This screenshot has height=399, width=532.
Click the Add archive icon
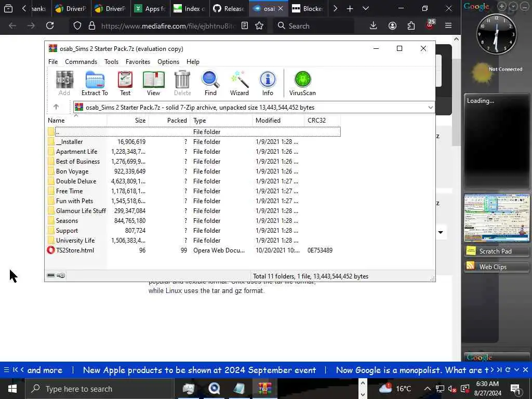tap(64, 84)
